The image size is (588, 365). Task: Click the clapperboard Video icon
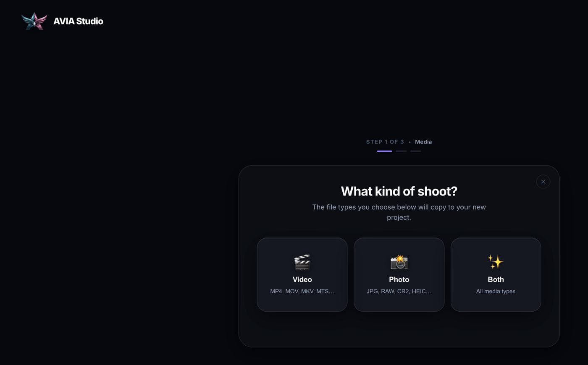pos(302,262)
